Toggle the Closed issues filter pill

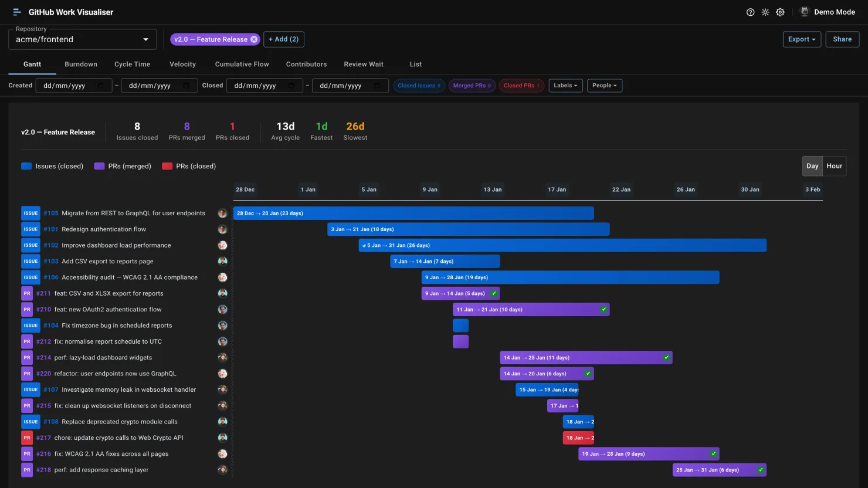click(418, 85)
